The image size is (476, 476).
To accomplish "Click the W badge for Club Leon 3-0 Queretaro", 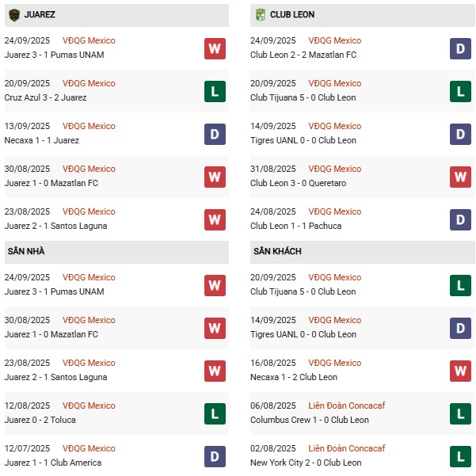I will [460, 177].
